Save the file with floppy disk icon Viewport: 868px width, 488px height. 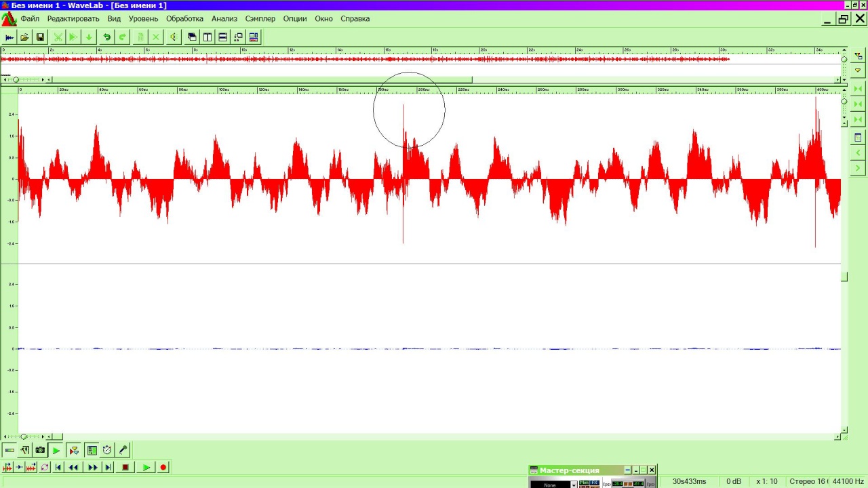pos(40,37)
